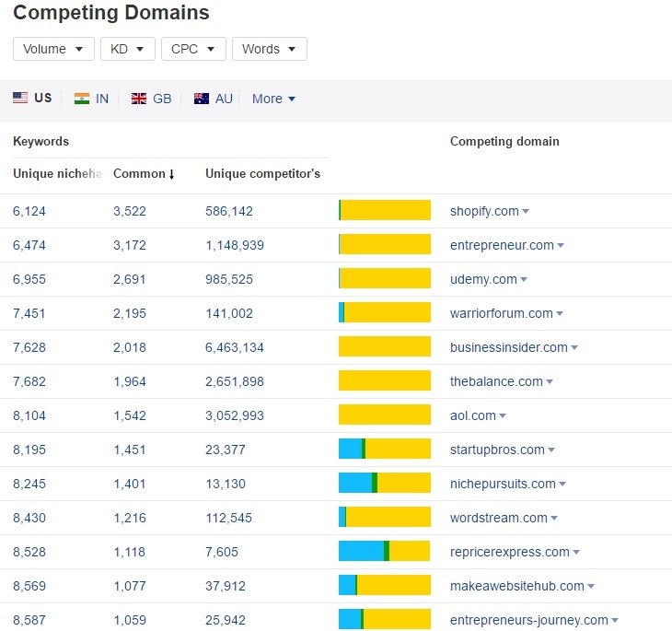Click common keywords value 3,522
This screenshot has width=672, height=631.
point(130,211)
